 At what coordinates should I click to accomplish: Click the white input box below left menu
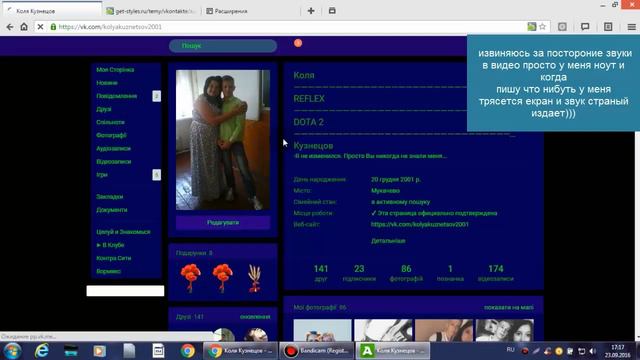point(125,291)
